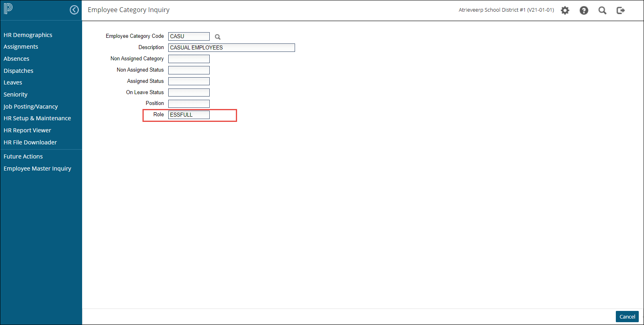Screen dimensions: 644x325
Task: Open the Leaves section
Action: (13, 82)
